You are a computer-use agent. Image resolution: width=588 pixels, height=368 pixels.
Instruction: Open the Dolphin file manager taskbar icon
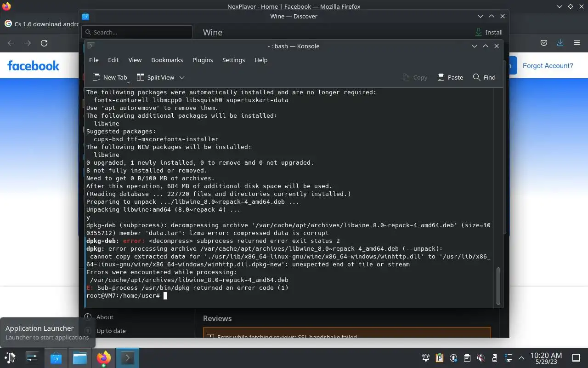(80, 358)
